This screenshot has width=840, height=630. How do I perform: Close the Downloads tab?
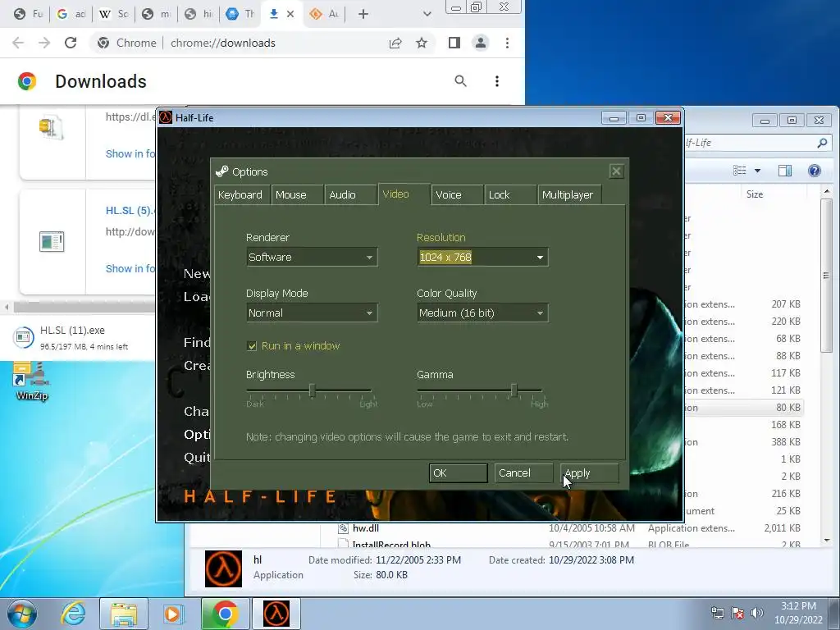[x=290, y=14]
